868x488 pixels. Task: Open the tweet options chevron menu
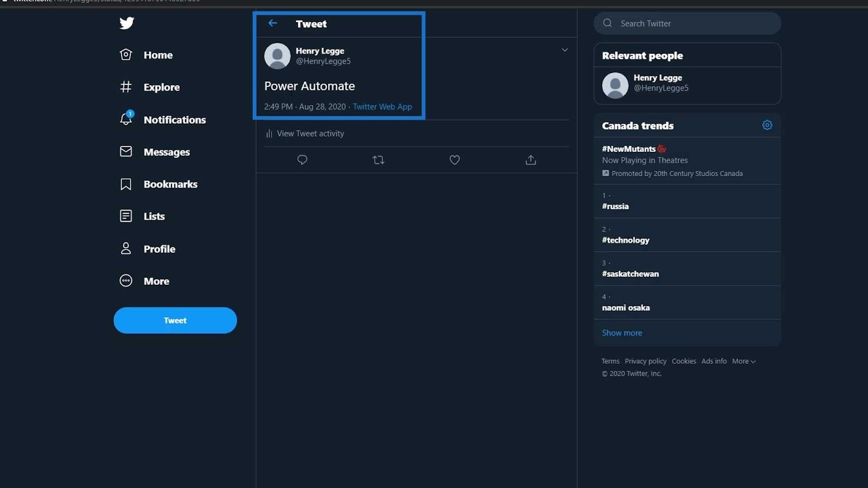coord(565,50)
